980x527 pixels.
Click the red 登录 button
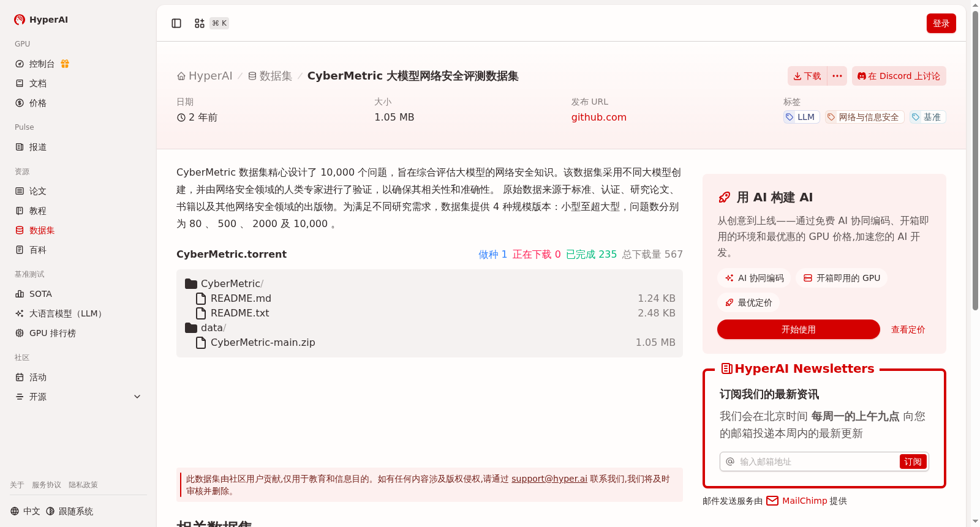tap(941, 23)
